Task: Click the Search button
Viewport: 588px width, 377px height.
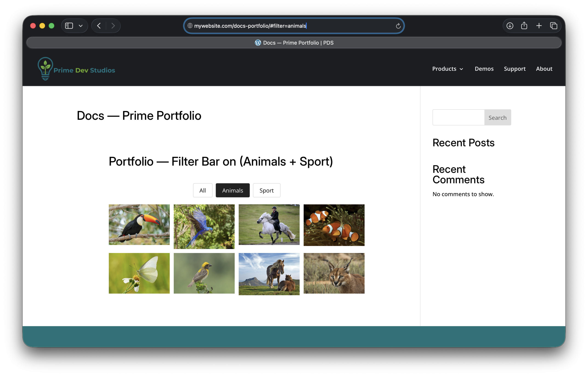Action: (x=497, y=118)
